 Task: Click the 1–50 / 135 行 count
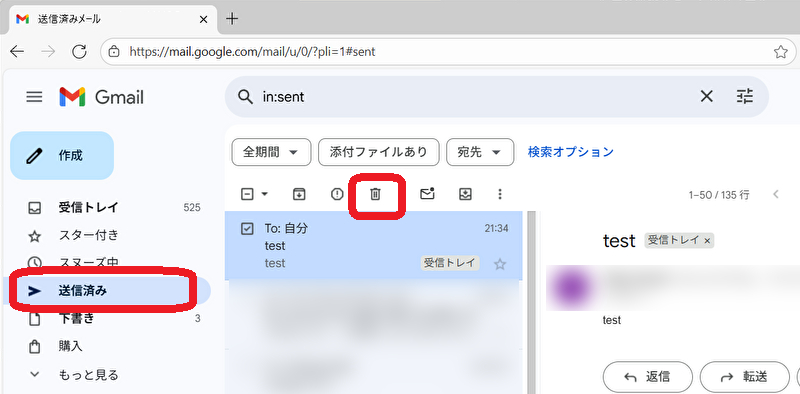point(719,194)
